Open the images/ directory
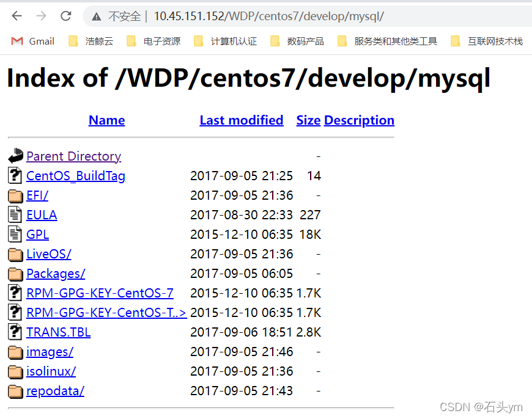 coord(50,352)
